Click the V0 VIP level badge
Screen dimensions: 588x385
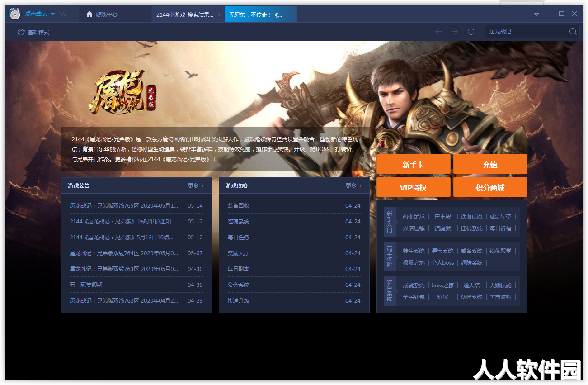tap(62, 14)
